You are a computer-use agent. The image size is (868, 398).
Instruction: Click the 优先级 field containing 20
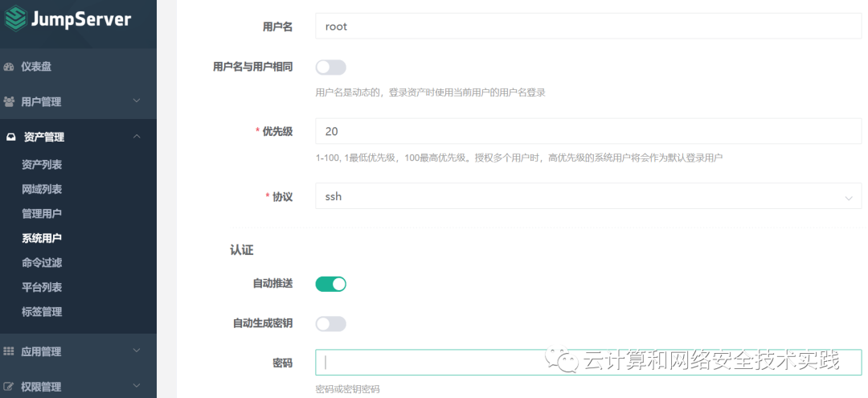(x=588, y=131)
